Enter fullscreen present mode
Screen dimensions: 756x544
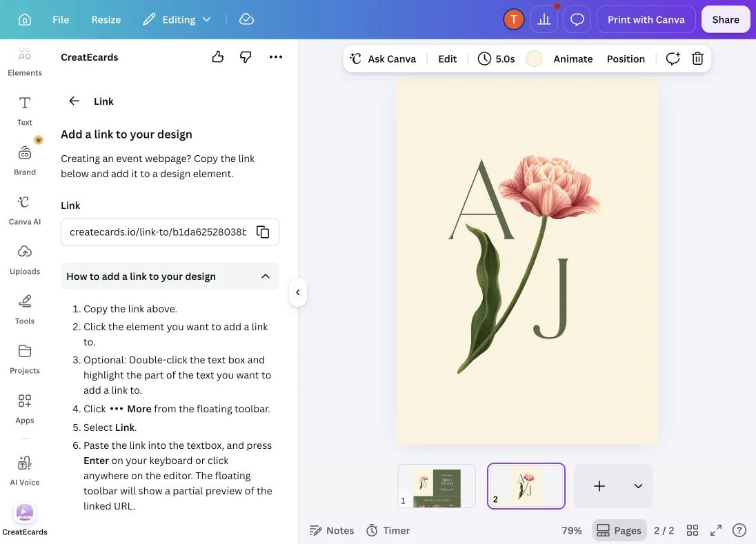click(x=715, y=530)
